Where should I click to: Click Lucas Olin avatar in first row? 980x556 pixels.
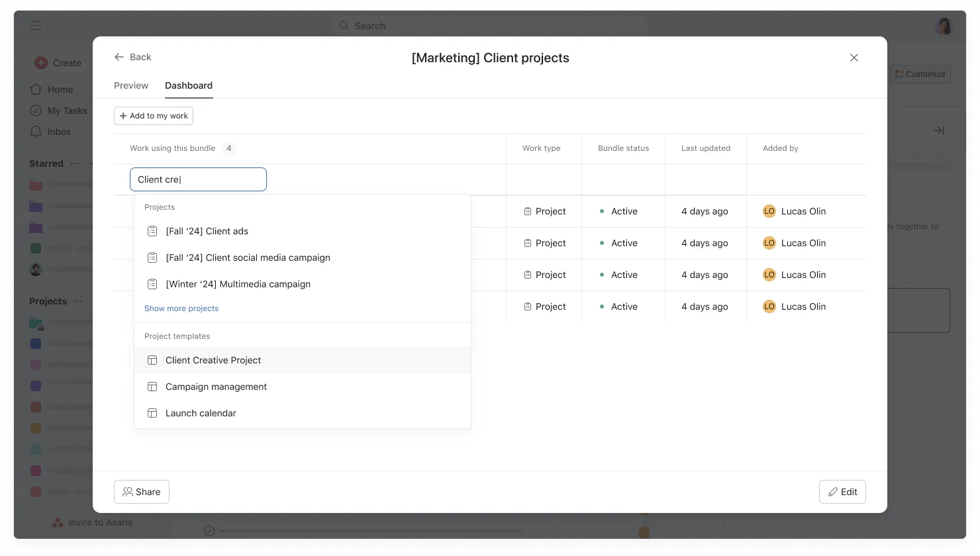769,211
